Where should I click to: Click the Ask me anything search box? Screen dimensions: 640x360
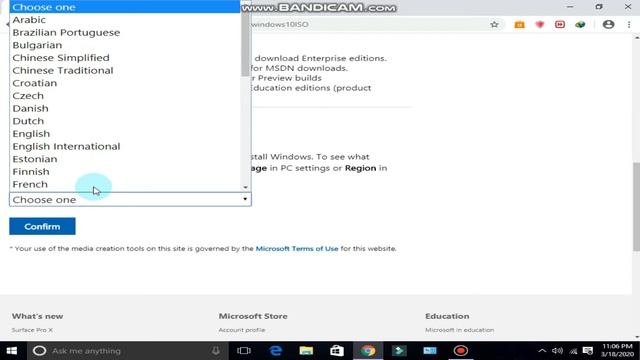coord(127,351)
